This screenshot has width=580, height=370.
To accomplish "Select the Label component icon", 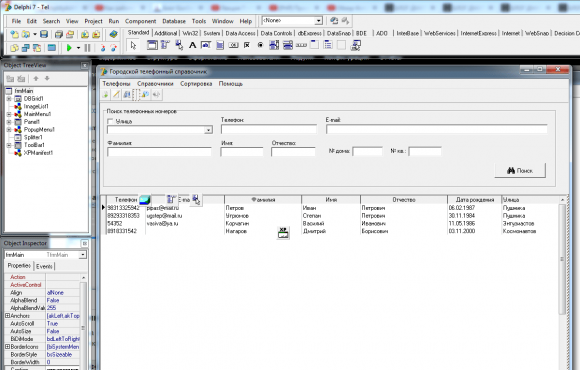I will point(192,46).
